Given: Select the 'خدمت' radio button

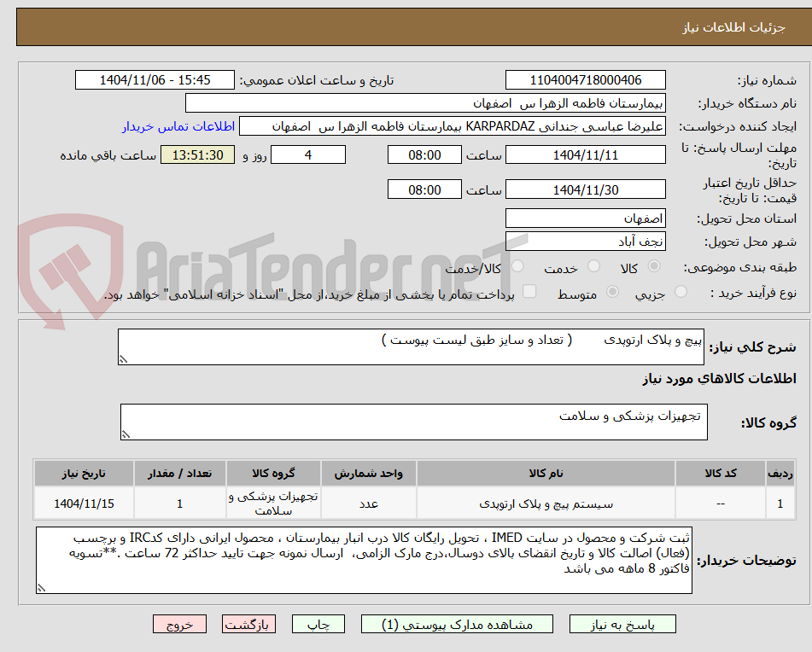Looking at the screenshot, I should (593, 266).
